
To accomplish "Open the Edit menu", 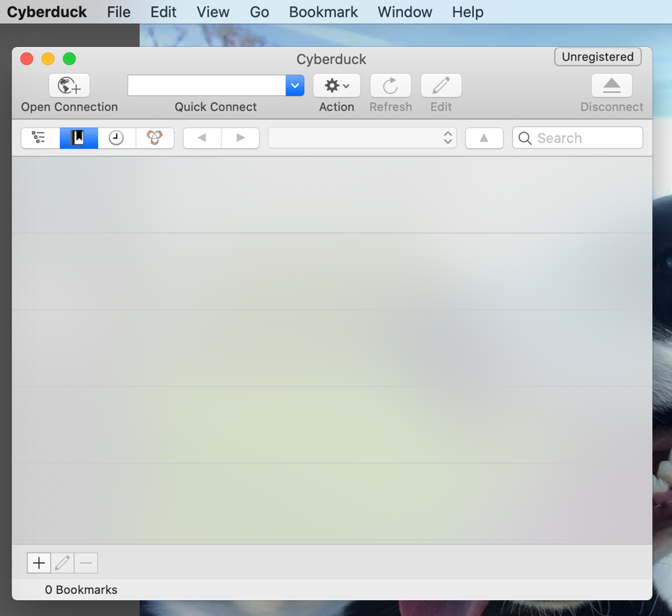I will pos(164,12).
